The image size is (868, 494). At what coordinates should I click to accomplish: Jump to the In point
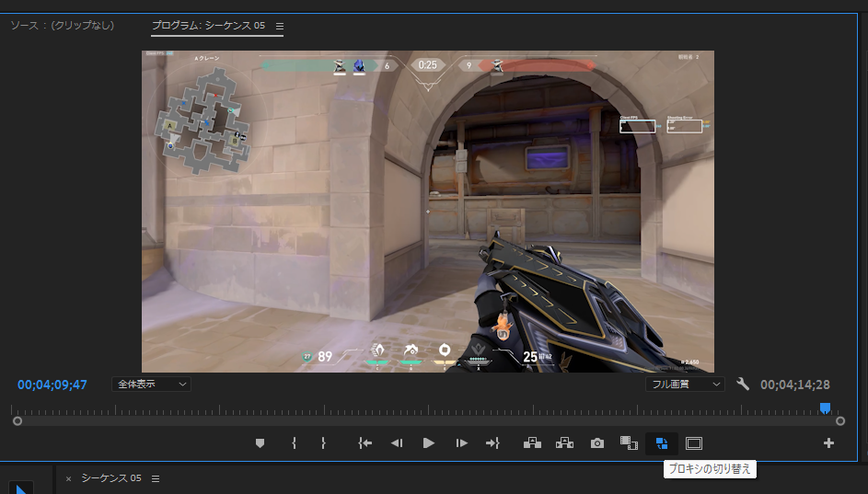pyautogui.click(x=365, y=443)
